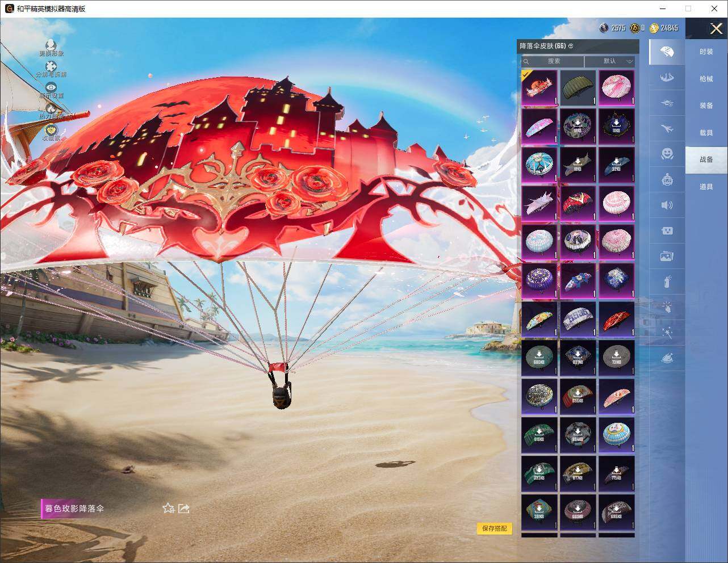The height and width of the screenshot is (563, 728).
Task: Open help icon beside 降落伞皮肤 title
Action: 571,46
